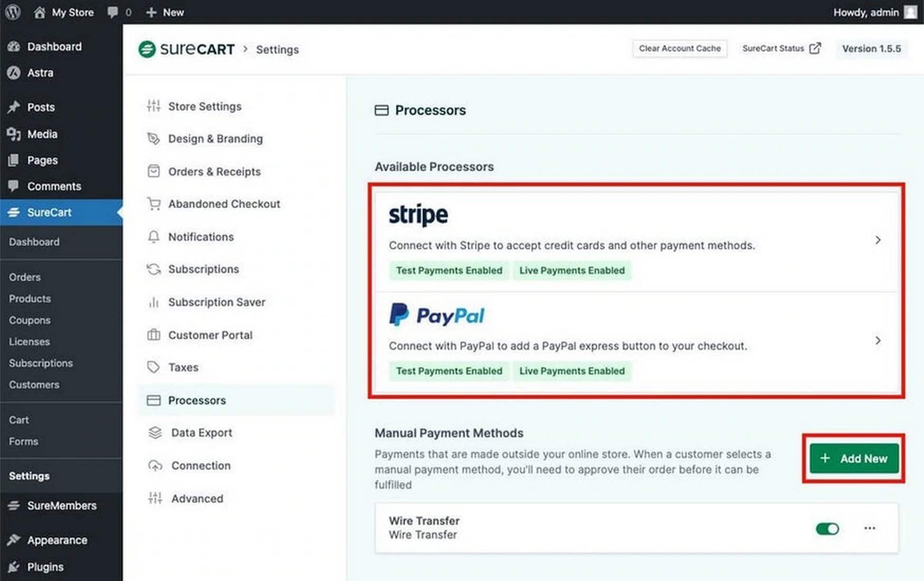Click the Clear Account Cache button
This screenshot has height=581, width=924.
679,48
